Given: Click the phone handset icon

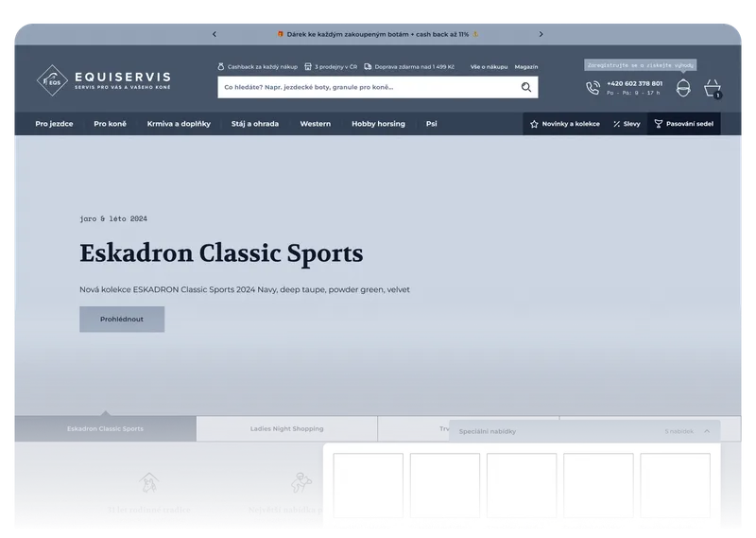Looking at the screenshot, I should click(593, 88).
